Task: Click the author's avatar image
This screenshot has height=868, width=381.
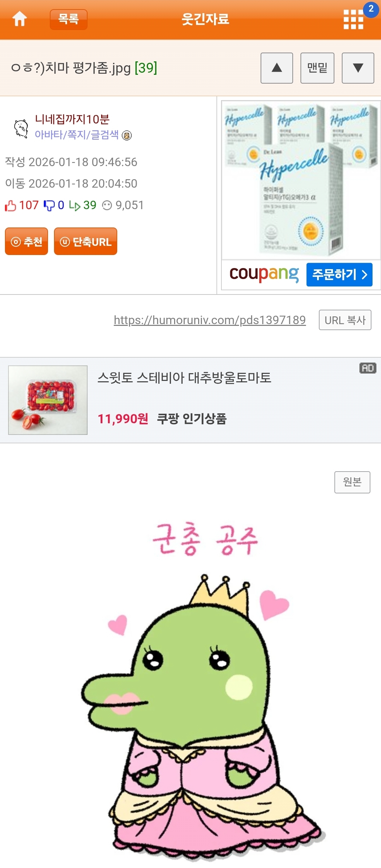Action: tap(21, 128)
